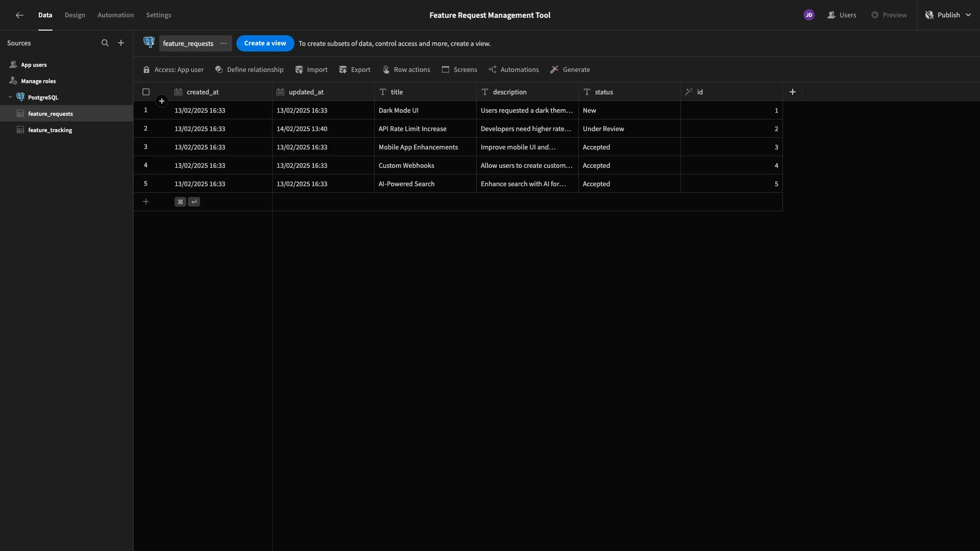Add a new column with plus icon
The image size is (980, 551).
793,92
